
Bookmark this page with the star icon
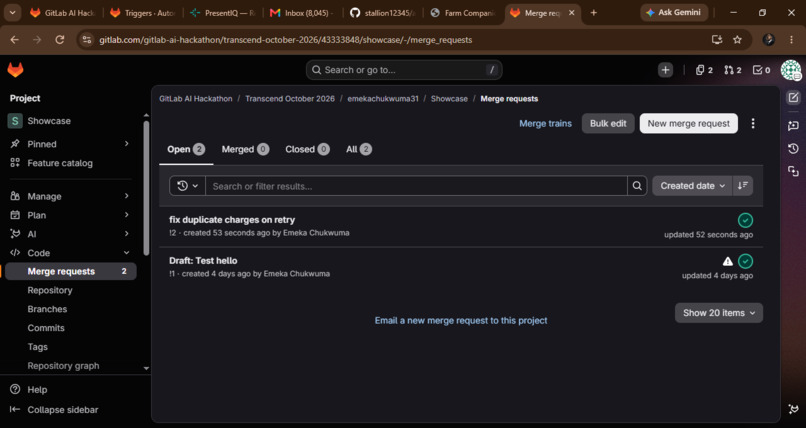[738, 40]
